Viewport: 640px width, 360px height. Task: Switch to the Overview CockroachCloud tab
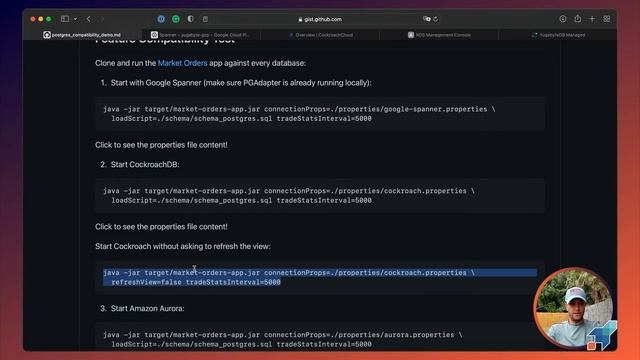click(320, 35)
